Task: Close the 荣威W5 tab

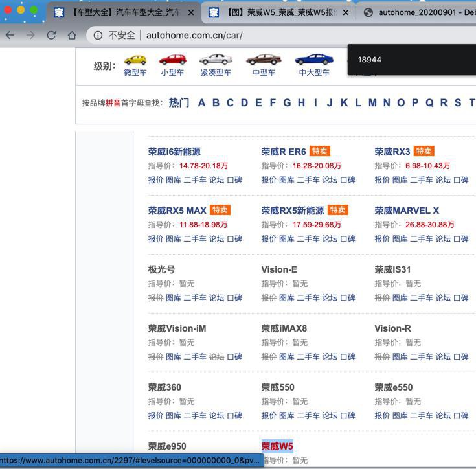Action: (345, 12)
